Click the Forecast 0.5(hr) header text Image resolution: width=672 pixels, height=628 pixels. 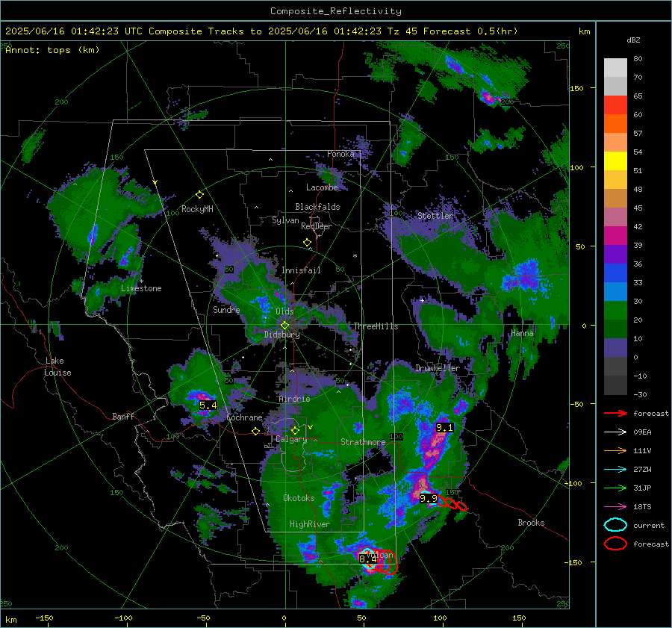tap(470, 31)
